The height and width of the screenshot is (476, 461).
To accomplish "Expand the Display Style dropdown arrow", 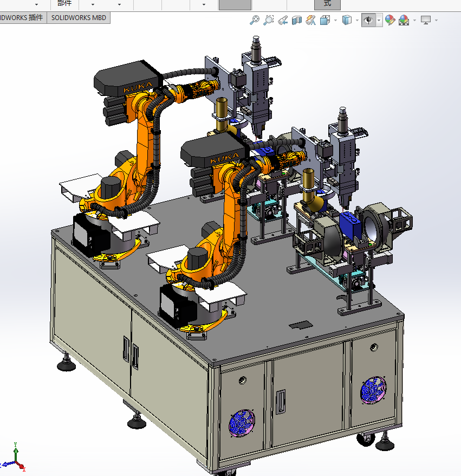I will pos(357,21).
